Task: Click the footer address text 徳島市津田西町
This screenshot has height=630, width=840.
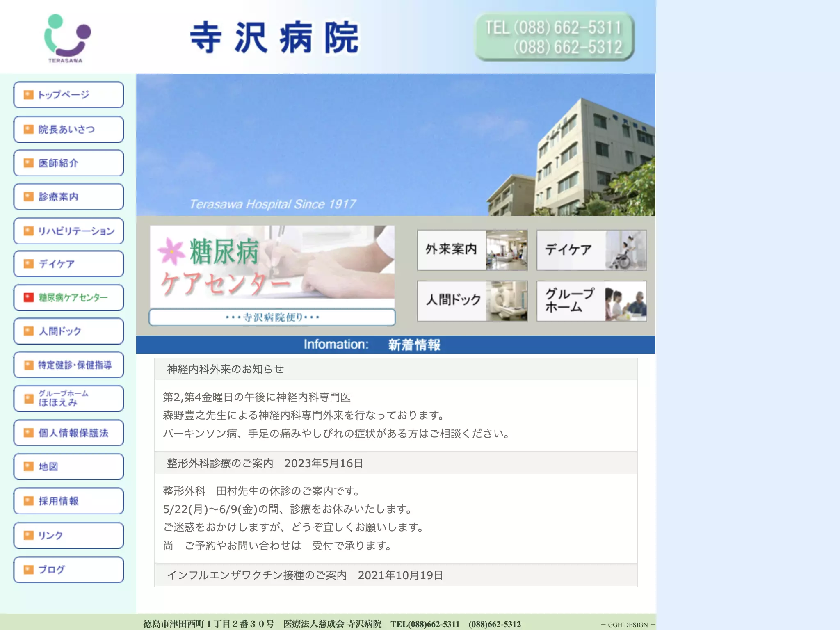Action: pyautogui.click(x=208, y=624)
